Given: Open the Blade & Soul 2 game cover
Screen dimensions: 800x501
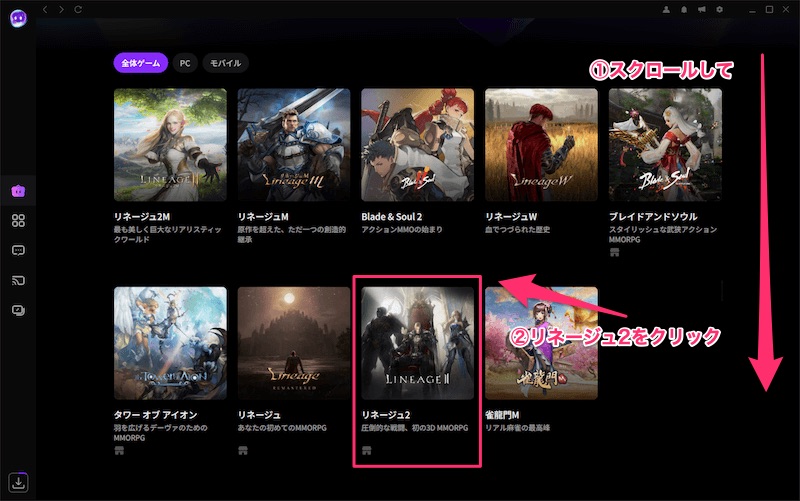Looking at the screenshot, I should coord(417,145).
